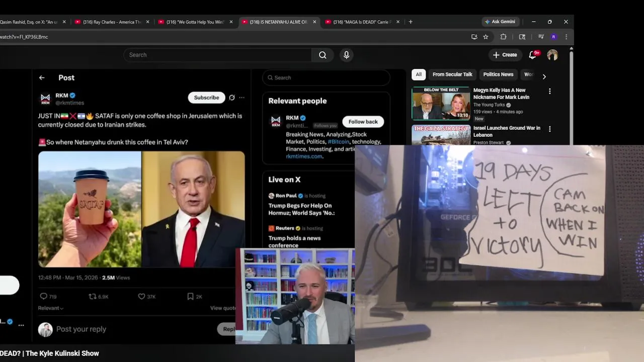The width and height of the screenshot is (644, 362).
Task: Click the YouTube search input field
Action: 218,55
